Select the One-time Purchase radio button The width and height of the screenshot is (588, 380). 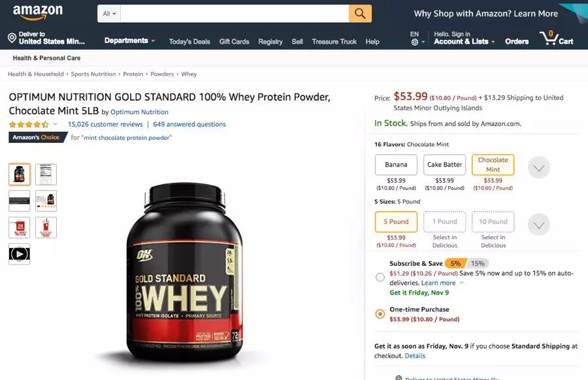click(x=380, y=313)
